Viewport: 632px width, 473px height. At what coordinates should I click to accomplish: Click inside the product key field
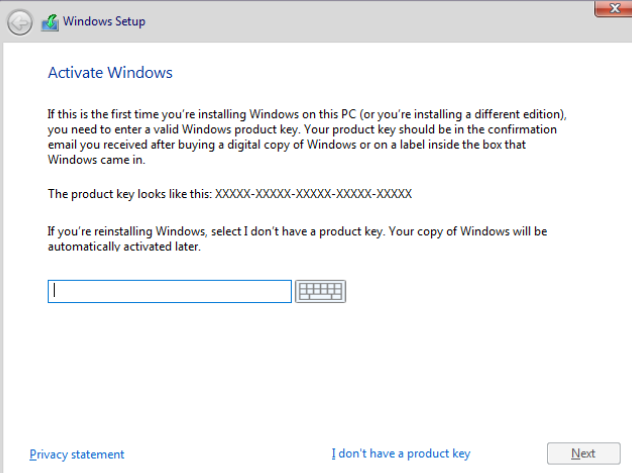pos(169,291)
